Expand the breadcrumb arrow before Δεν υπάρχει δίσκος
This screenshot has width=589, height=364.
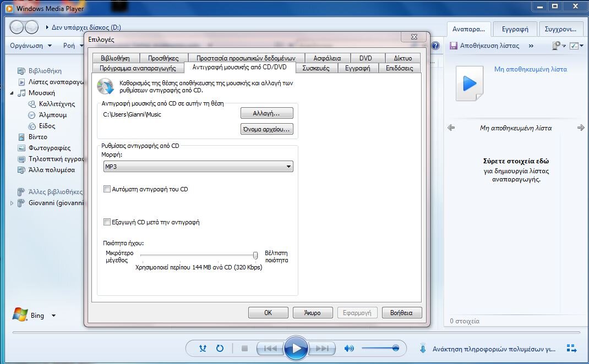tap(47, 27)
